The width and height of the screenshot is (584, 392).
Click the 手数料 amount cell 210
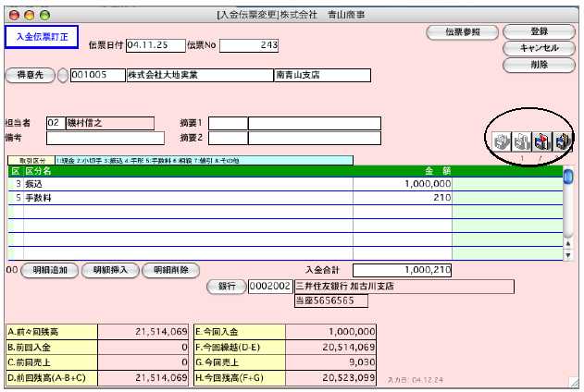pos(403,197)
